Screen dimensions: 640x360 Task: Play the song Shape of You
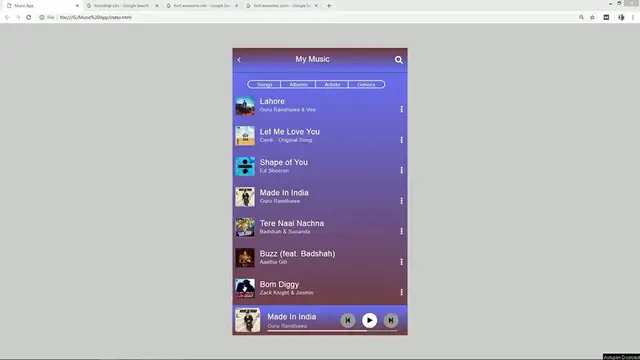pyautogui.click(x=284, y=162)
